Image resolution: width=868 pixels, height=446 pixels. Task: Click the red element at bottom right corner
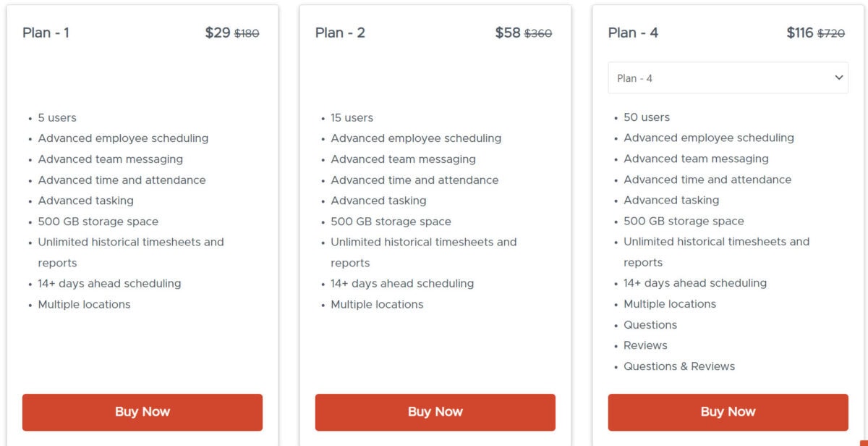[x=863, y=443]
